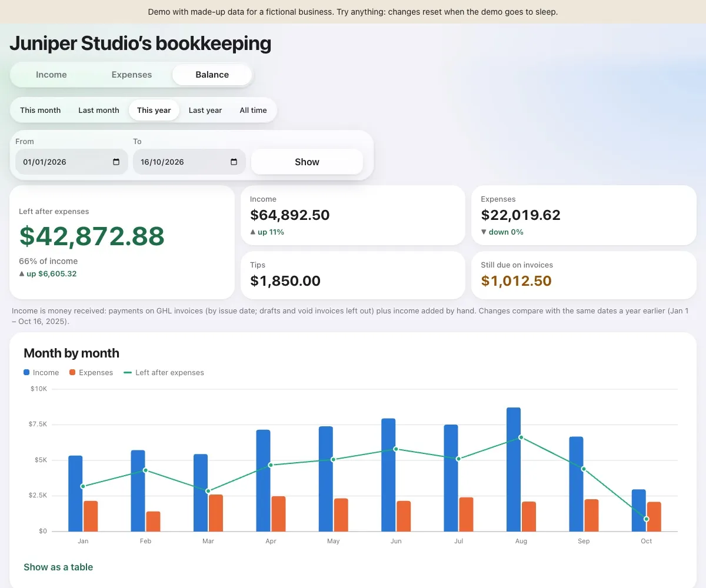Screen dimensions: 706x588
Task: Pick the All time range
Action: 254,110
